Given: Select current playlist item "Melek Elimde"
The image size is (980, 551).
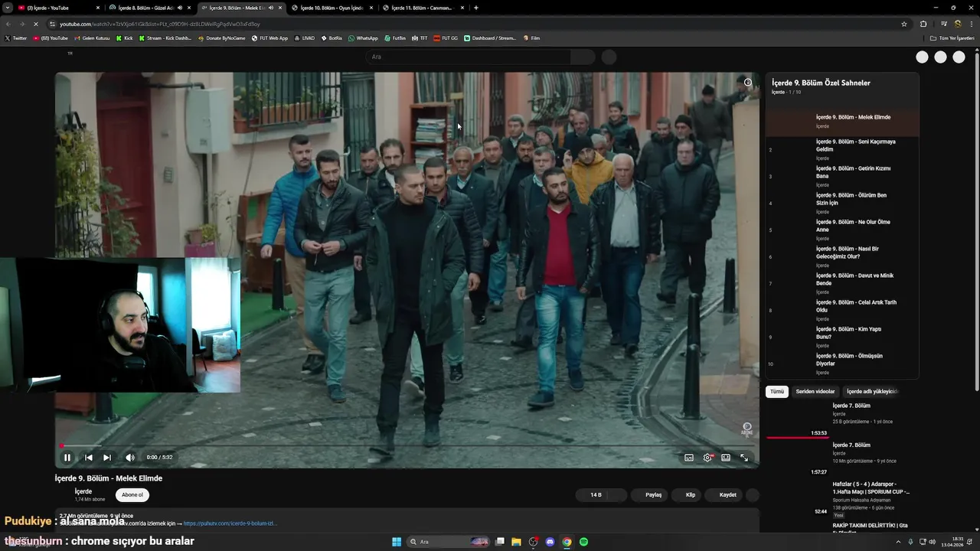Looking at the screenshot, I should tap(842, 122).
